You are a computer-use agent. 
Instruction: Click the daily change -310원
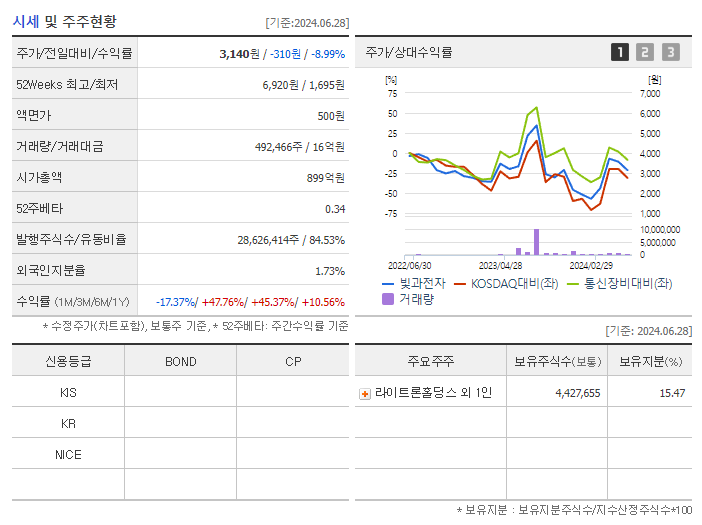285,54
